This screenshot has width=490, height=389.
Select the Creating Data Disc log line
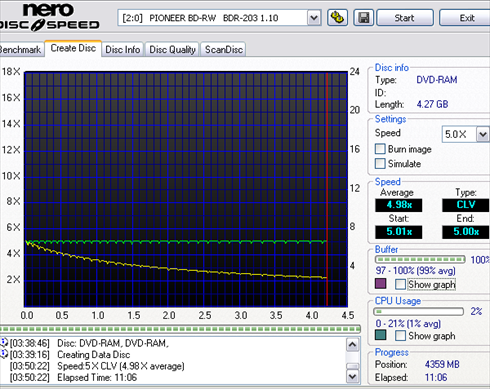point(94,355)
